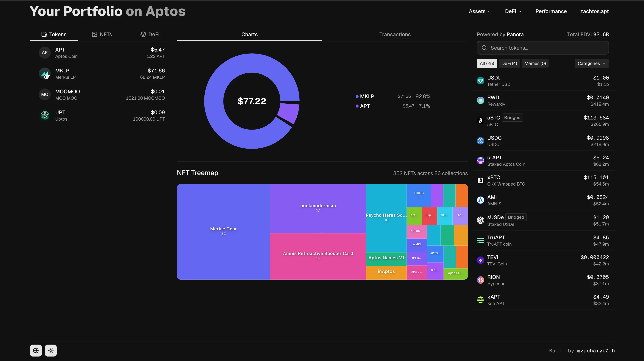Expand the Categories dropdown
Viewport: 644px width, 361px height.
[591, 63]
